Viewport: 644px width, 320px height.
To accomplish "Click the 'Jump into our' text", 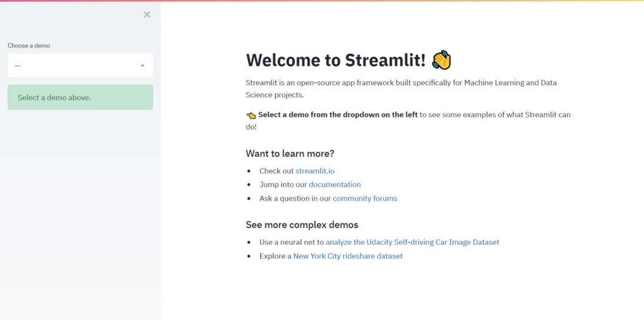I will pos(283,184).
